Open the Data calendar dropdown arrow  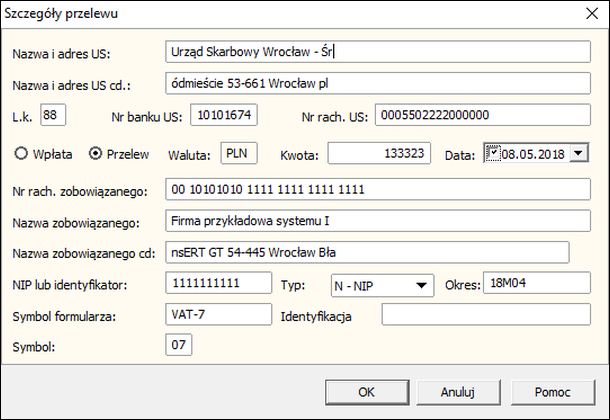(x=578, y=153)
